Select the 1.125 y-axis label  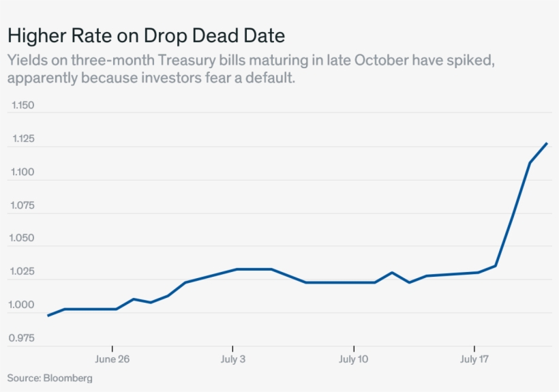[22, 139]
